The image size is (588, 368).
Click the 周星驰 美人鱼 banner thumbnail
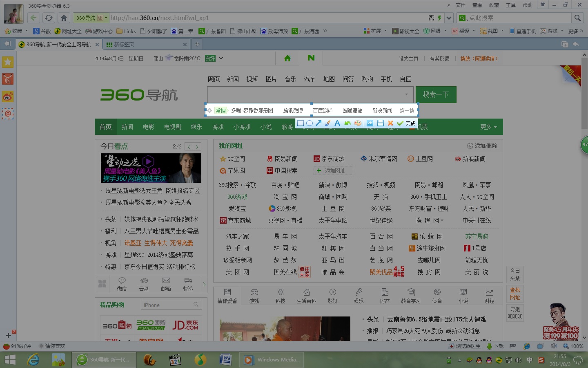(151, 168)
